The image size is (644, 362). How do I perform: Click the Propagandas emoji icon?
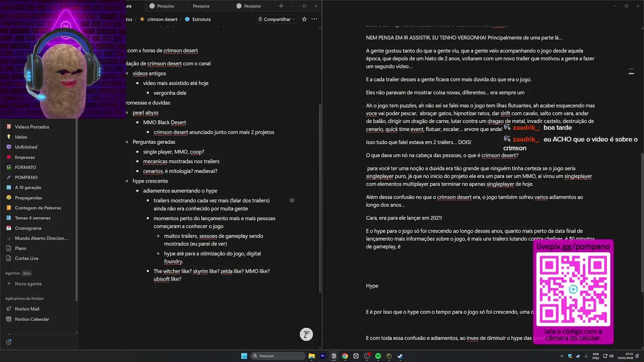coord(9,198)
